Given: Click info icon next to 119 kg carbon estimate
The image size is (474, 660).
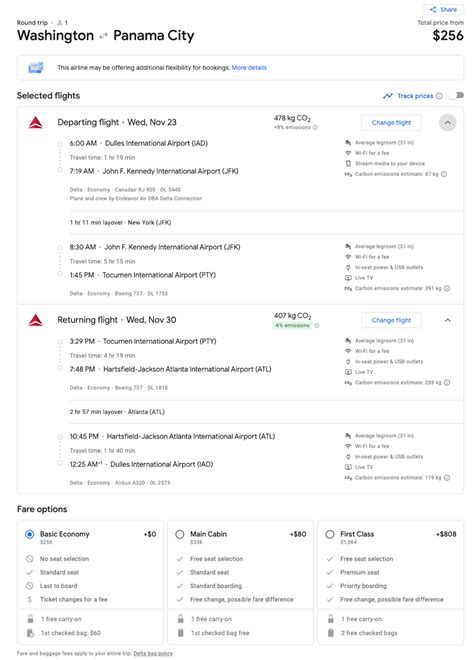Looking at the screenshot, I should (x=447, y=478).
